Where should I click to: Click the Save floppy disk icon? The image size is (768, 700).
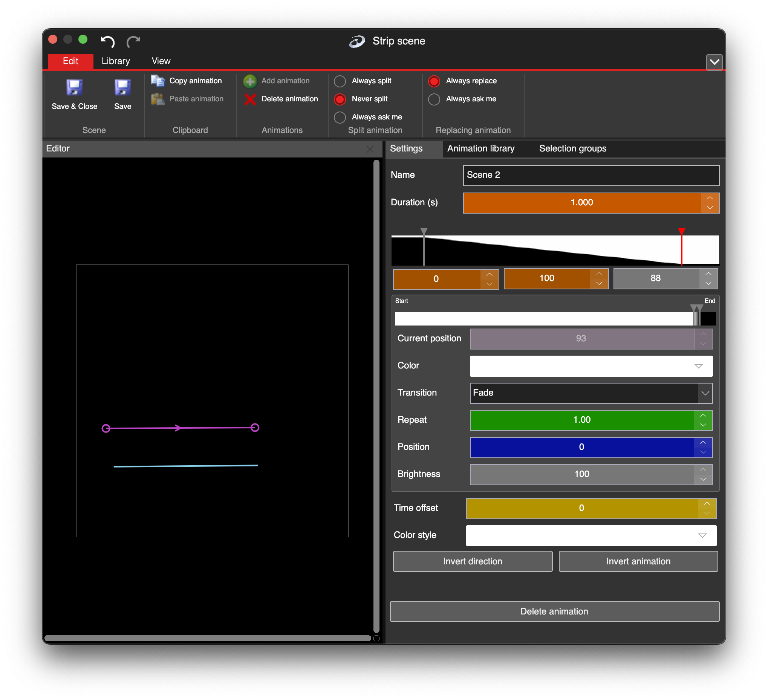tap(123, 87)
